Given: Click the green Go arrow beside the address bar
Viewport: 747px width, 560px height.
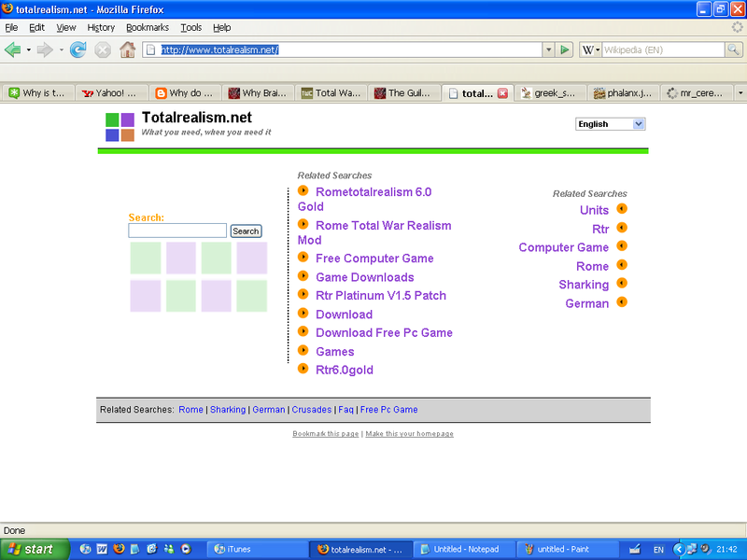Looking at the screenshot, I should (565, 49).
